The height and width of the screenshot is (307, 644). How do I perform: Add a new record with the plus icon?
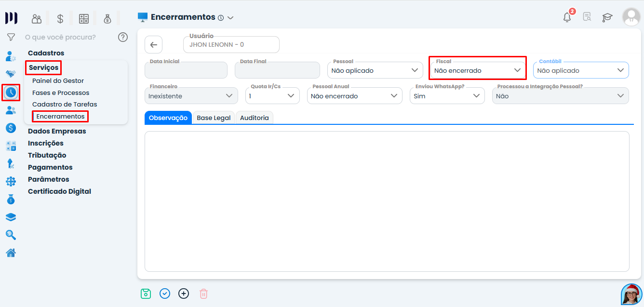pos(183,294)
